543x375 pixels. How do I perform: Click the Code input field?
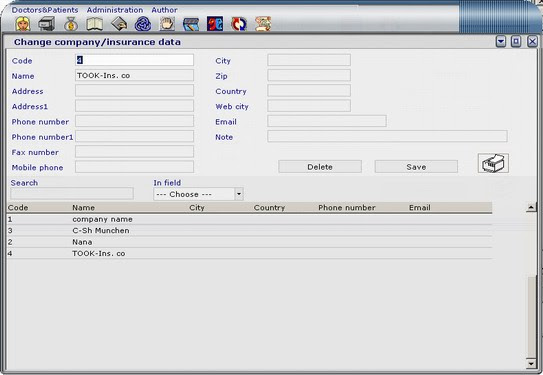pos(134,60)
